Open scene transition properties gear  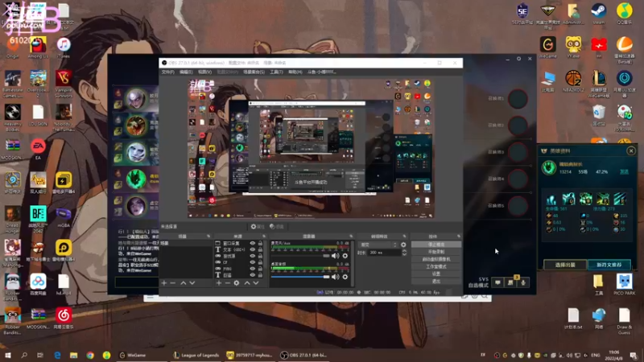[403, 245]
